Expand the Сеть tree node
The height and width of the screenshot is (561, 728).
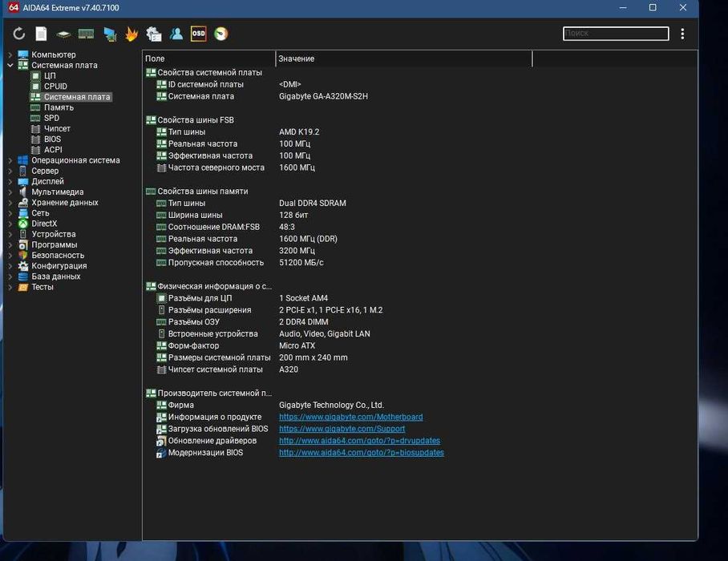(10, 213)
